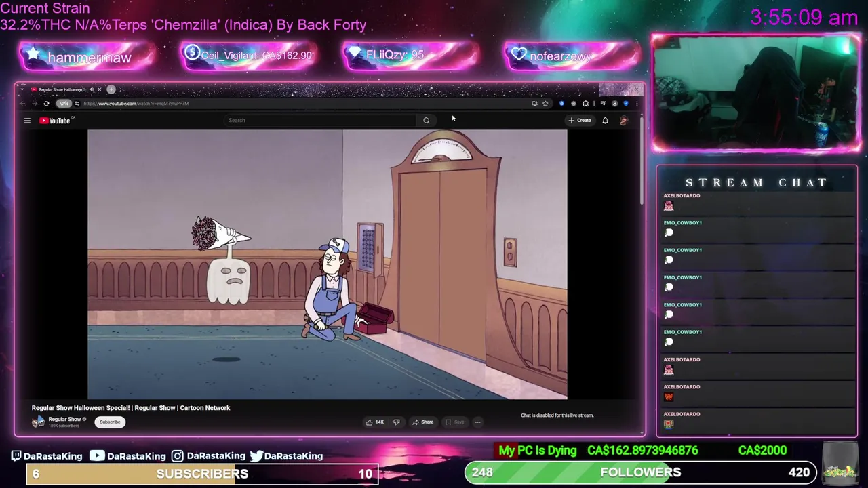Open more actions ellipsis under the video
Image resolution: width=868 pixels, height=488 pixels.
point(477,422)
